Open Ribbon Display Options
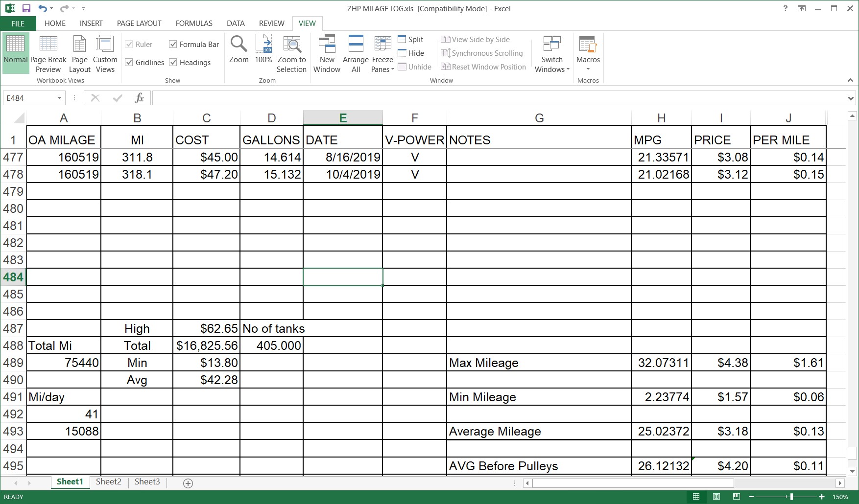Screen dimensions: 859x504 [x=802, y=8]
